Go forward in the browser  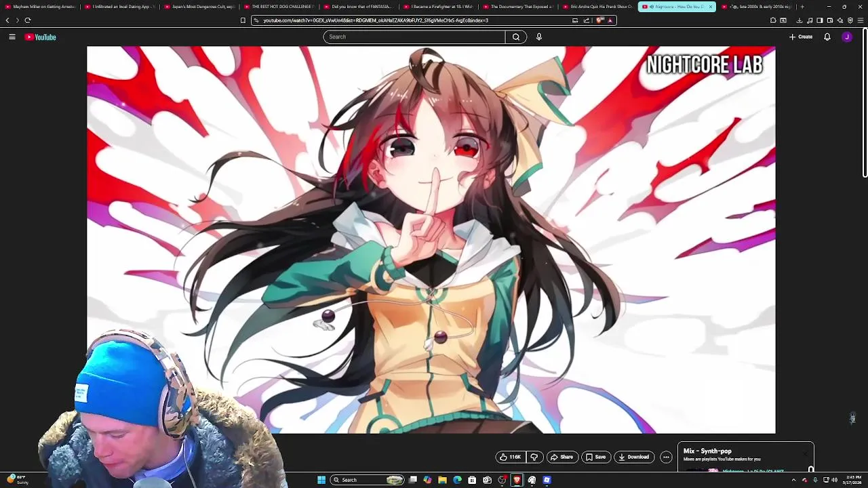click(18, 20)
